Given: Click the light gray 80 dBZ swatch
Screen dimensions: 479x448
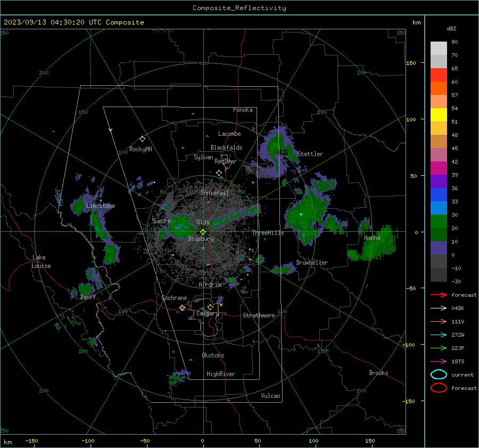Looking at the screenshot, I should tap(439, 48).
